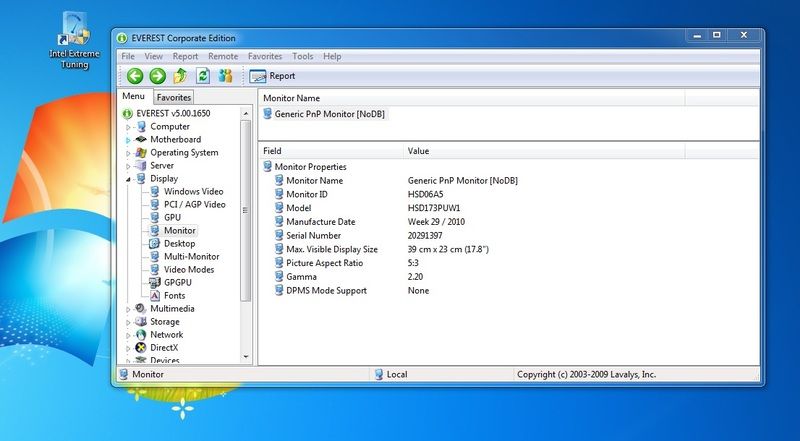The height and width of the screenshot is (441, 800).
Task: Click the Storage icon in the tree
Action: pos(141,322)
